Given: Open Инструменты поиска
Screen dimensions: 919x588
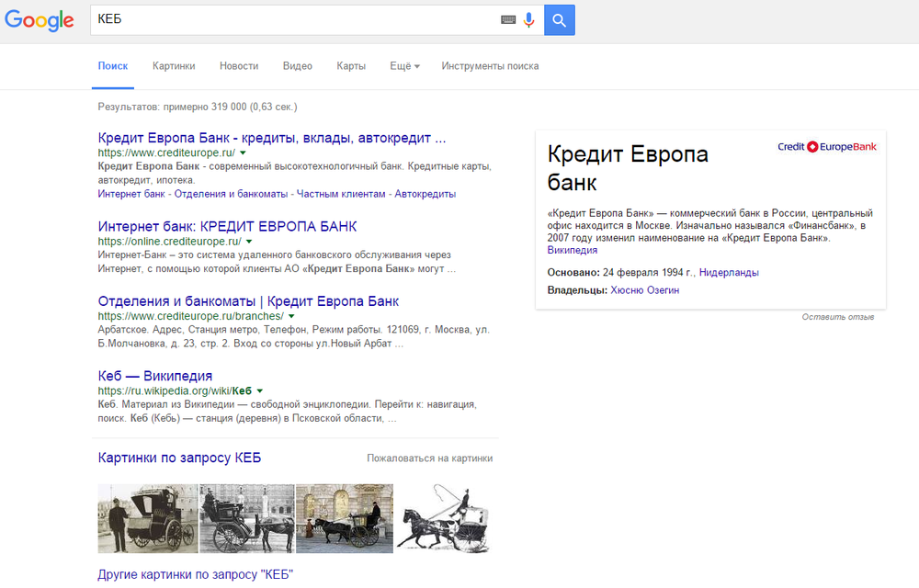Looking at the screenshot, I should [490, 66].
